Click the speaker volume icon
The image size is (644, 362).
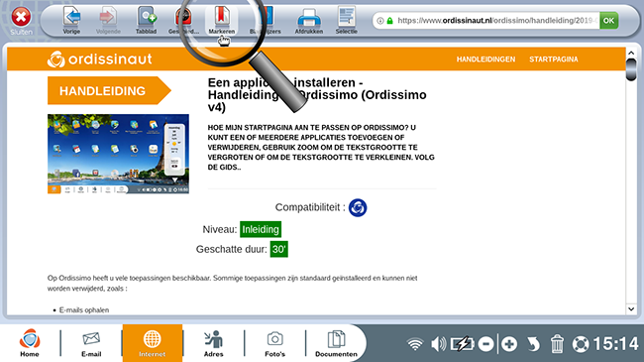pyautogui.click(x=438, y=344)
